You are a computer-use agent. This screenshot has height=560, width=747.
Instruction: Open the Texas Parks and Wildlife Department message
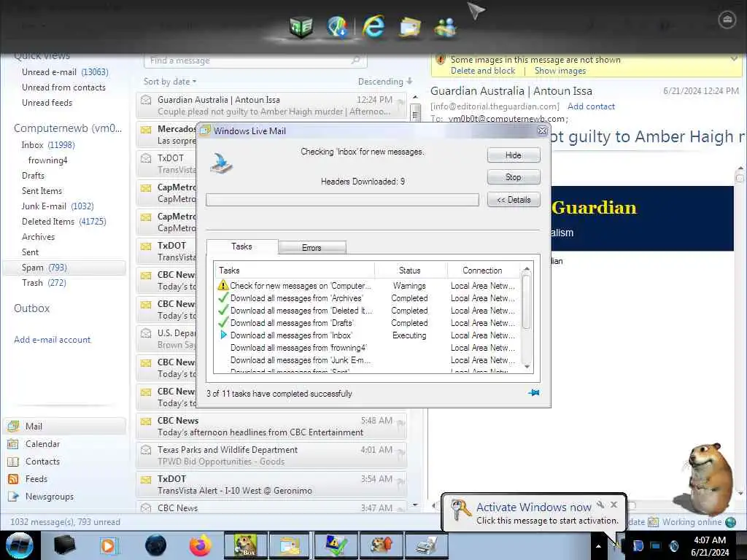point(271,455)
